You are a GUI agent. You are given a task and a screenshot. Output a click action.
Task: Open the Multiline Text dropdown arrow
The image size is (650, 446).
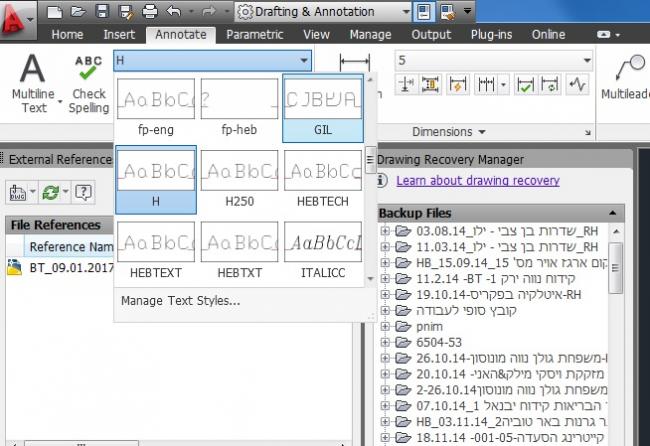(60, 102)
